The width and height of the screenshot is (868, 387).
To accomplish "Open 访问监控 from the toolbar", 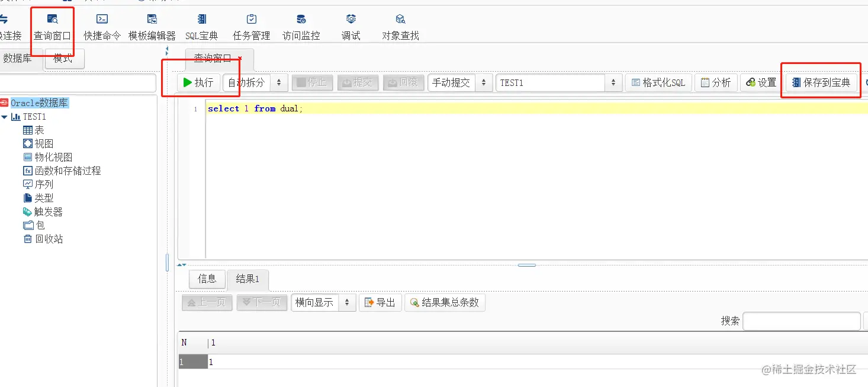I will pos(301,27).
